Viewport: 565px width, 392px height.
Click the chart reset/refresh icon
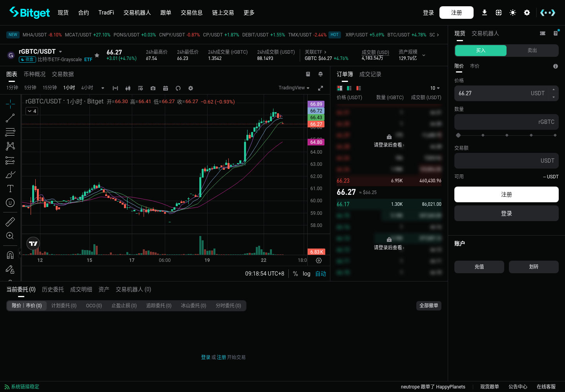[x=178, y=88]
